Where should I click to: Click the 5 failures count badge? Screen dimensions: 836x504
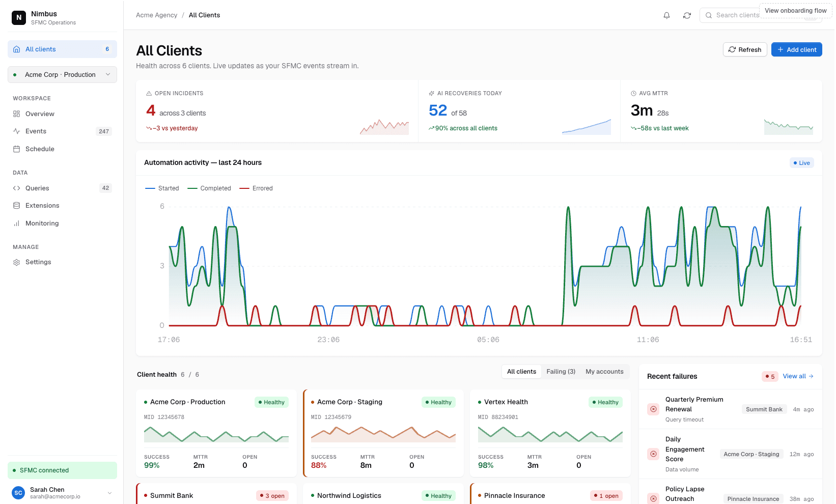tap(770, 377)
